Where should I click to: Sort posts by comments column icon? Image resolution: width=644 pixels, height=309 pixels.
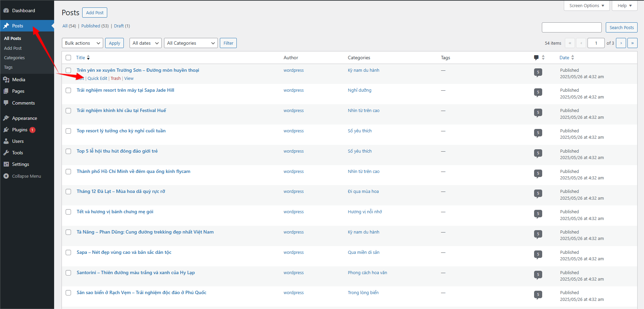coord(536,58)
